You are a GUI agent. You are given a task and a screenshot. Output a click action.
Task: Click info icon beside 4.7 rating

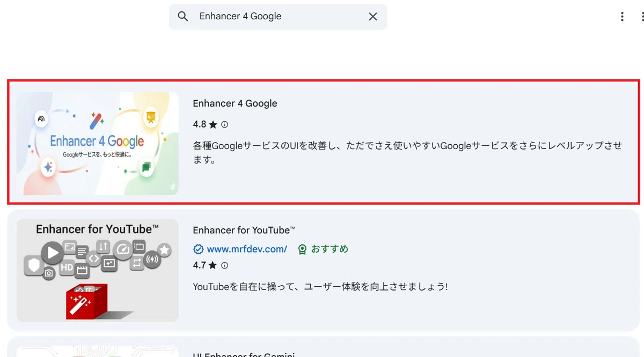coord(224,265)
